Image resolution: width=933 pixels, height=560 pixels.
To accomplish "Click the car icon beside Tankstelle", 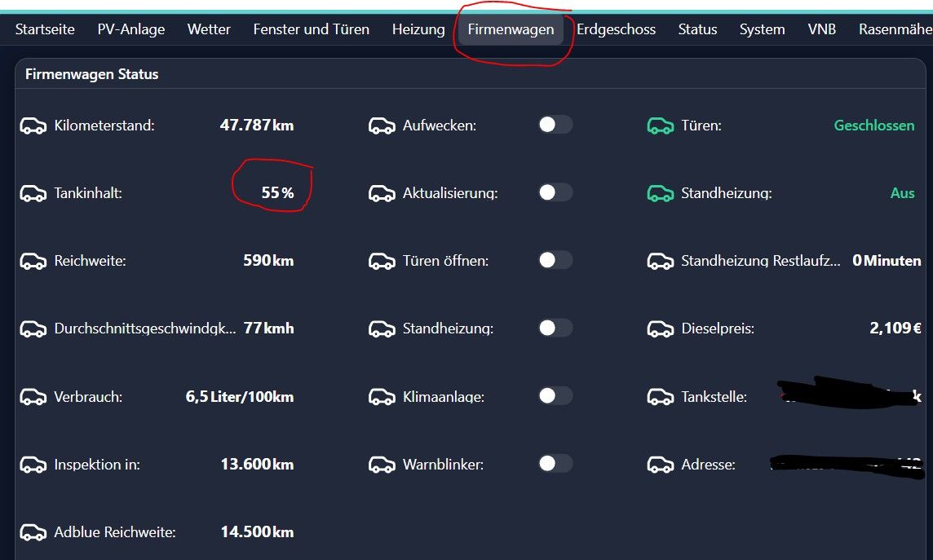I will coord(660,397).
